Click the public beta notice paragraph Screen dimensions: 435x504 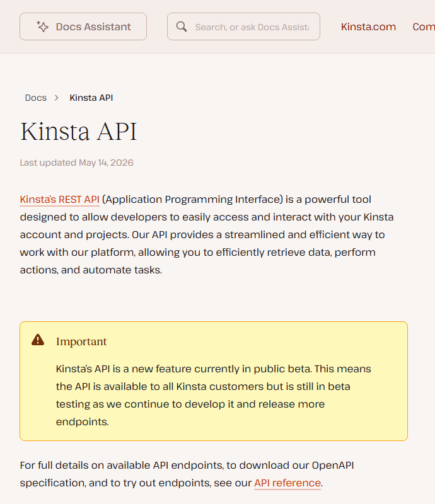pos(213,395)
